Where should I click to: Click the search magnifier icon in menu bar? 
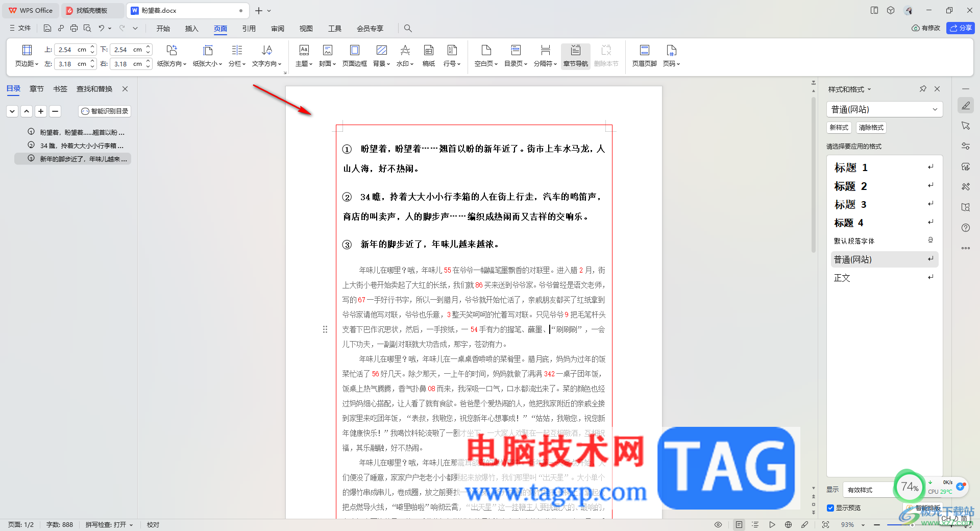point(408,28)
